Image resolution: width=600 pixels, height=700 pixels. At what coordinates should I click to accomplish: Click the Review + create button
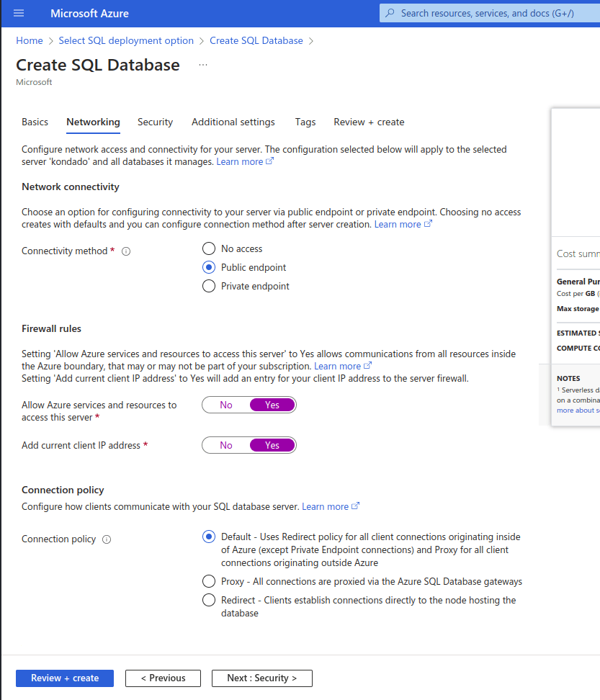(x=64, y=678)
